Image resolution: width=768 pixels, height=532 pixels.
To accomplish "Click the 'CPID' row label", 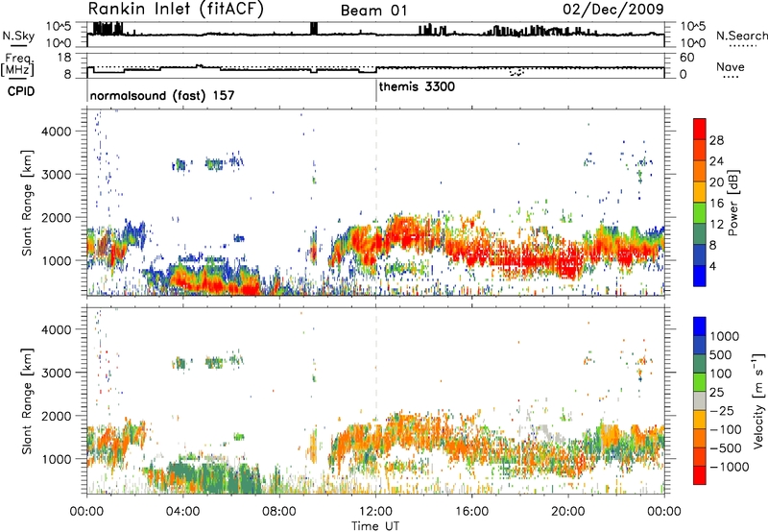I will [21, 91].
